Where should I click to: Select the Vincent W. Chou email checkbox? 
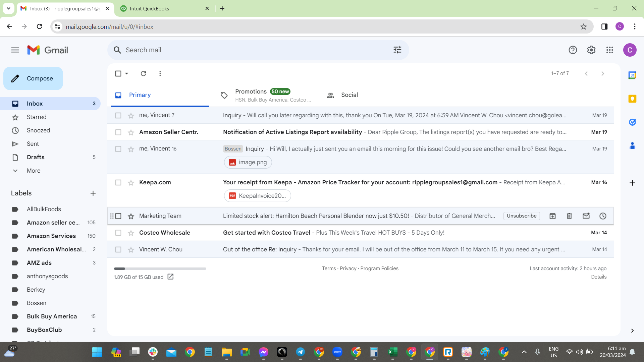[x=118, y=250]
